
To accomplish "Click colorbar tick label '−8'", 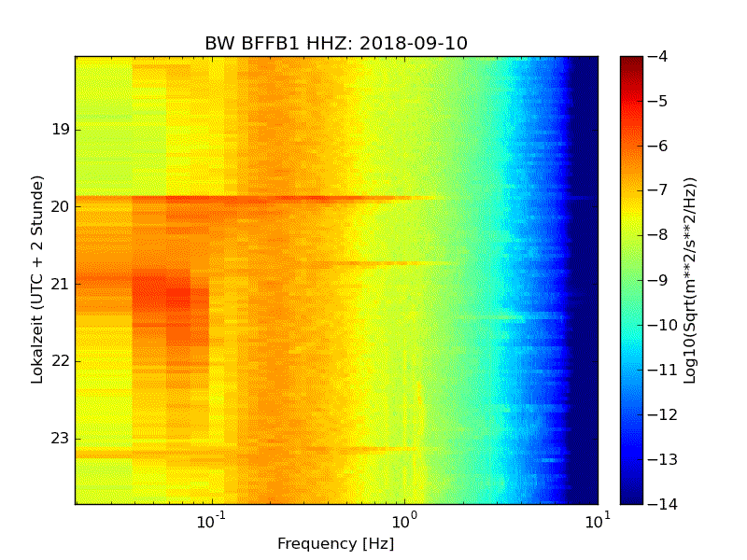I will point(657,235).
